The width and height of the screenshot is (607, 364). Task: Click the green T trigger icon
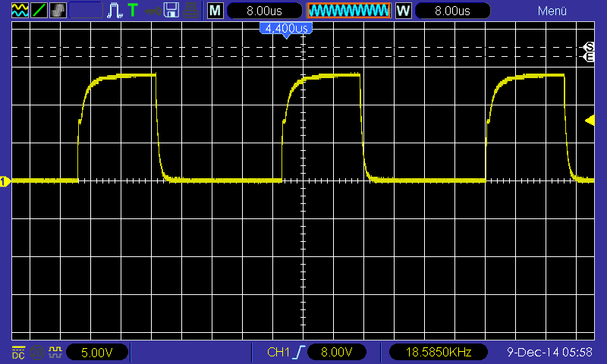[133, 11]
